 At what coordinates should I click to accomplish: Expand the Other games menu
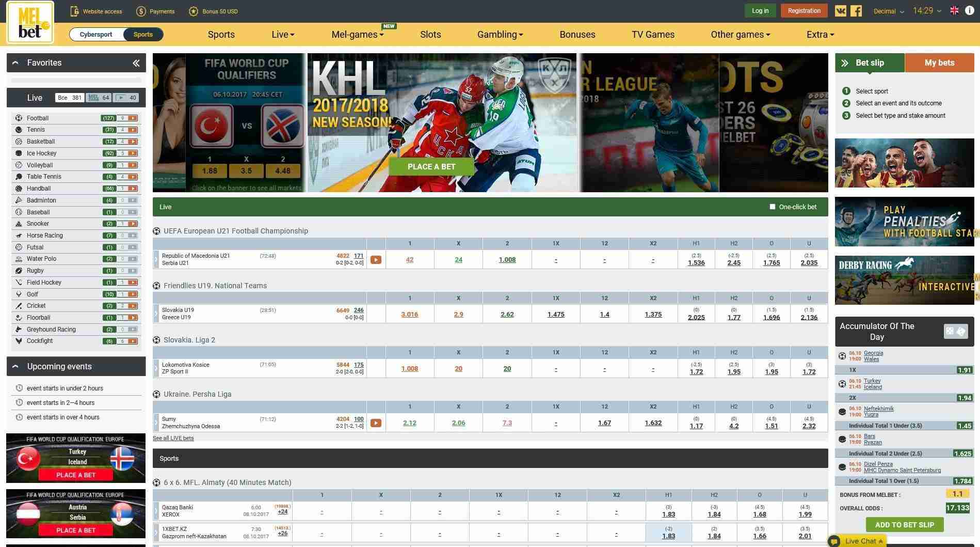(740, 35)
